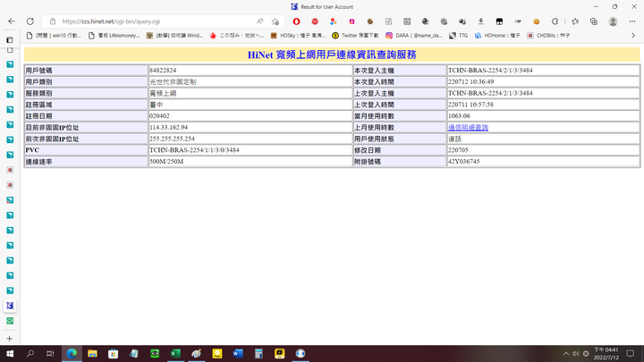
Task: Switch to the blank page vertical tab
Action: (10, 50)
